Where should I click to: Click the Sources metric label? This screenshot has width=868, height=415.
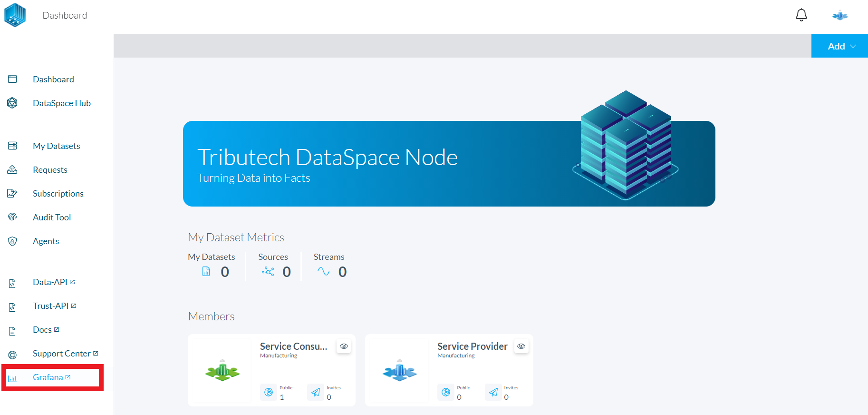coord(273,257)
